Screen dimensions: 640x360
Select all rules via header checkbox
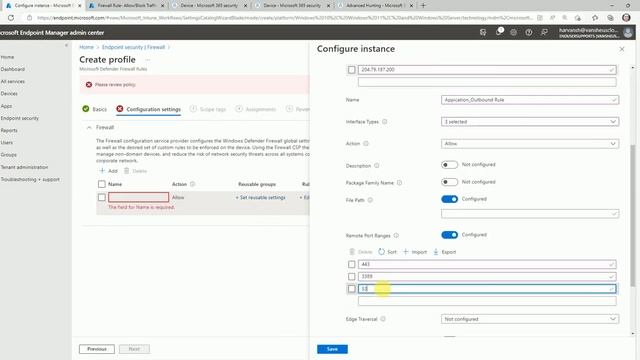point(102,184)
